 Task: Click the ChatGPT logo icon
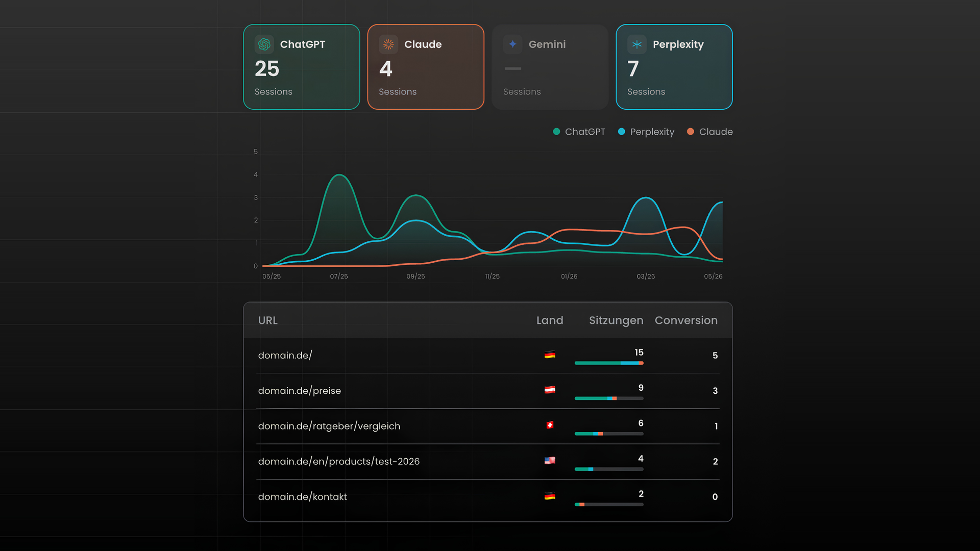click(x=264, y=44)
